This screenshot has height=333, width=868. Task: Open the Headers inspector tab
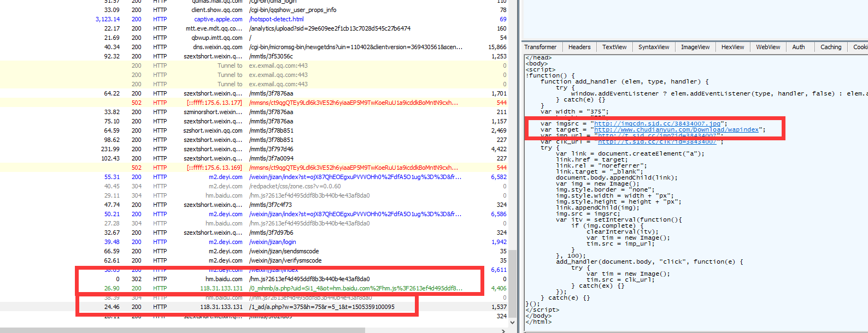coord(579,47)
